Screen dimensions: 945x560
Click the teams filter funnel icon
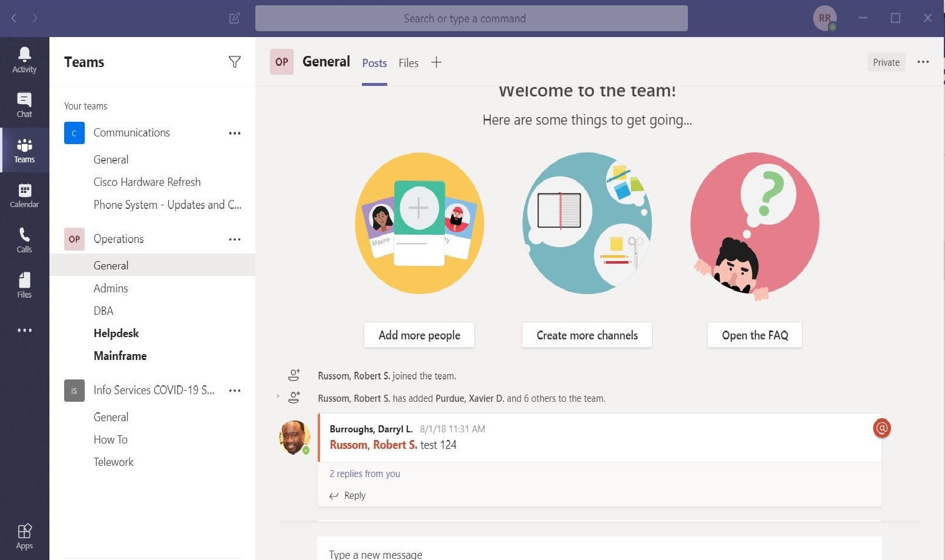tap(235, 62)
